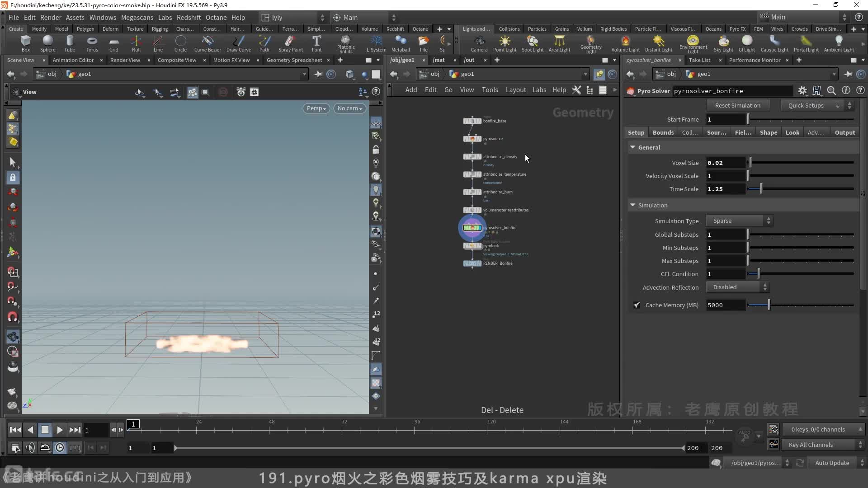Open the Render menu
This screenshot has height=488, width=868.
(51, 17)
